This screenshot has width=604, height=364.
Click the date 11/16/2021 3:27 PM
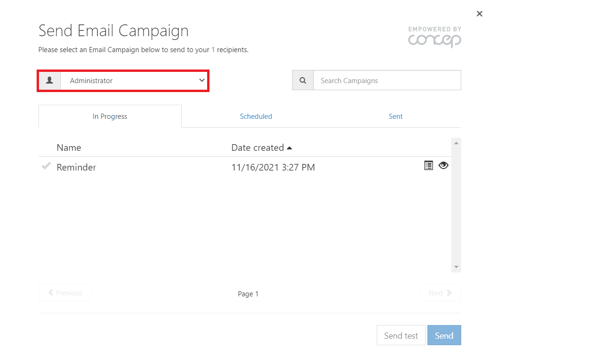point(273,167)
